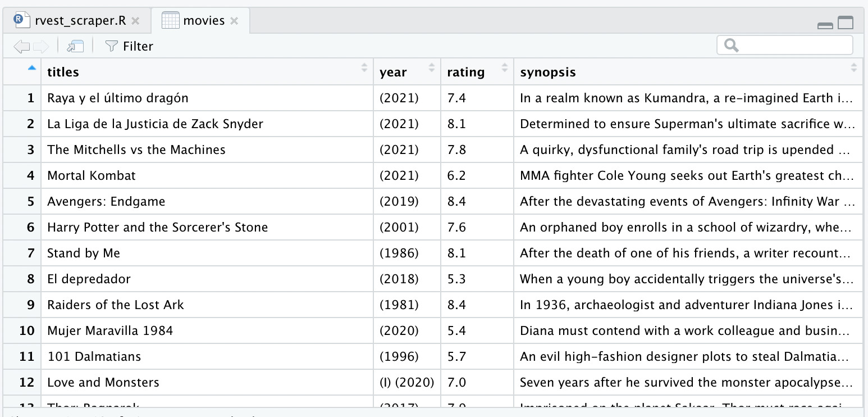The height and width of the screenshot is (417, 868).
Task: Click the year (1996) cell
Action: (x=407, y=356)
